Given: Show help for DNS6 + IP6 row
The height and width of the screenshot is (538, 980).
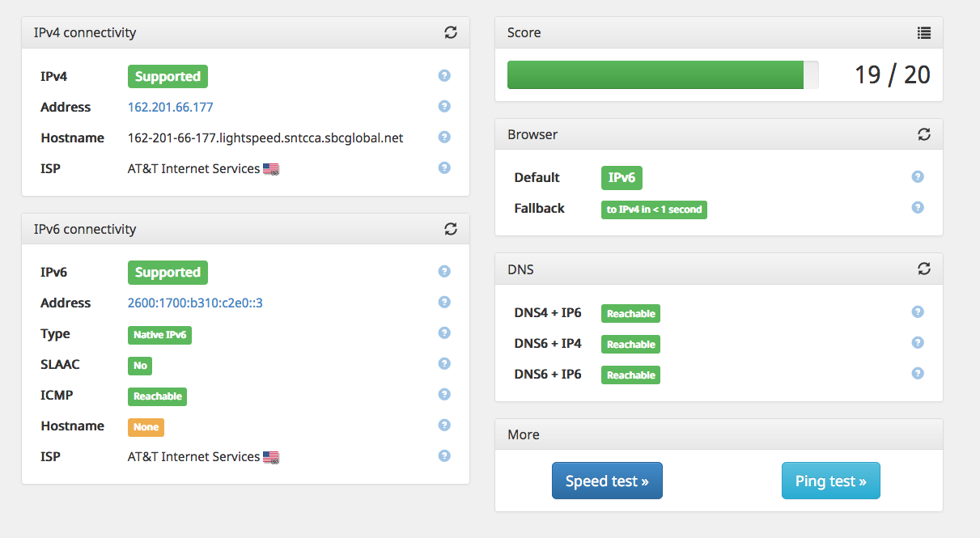Looking at the screenshot, I should tap(918, 374).
